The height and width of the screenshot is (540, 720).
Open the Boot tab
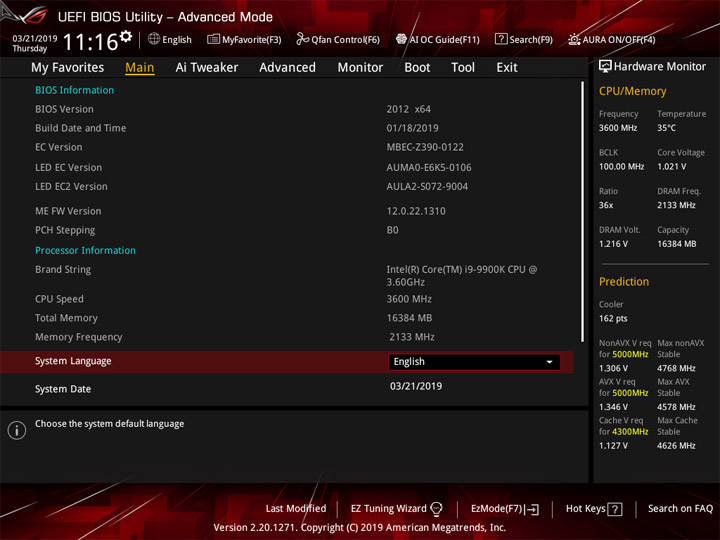[x=417, y=68]
